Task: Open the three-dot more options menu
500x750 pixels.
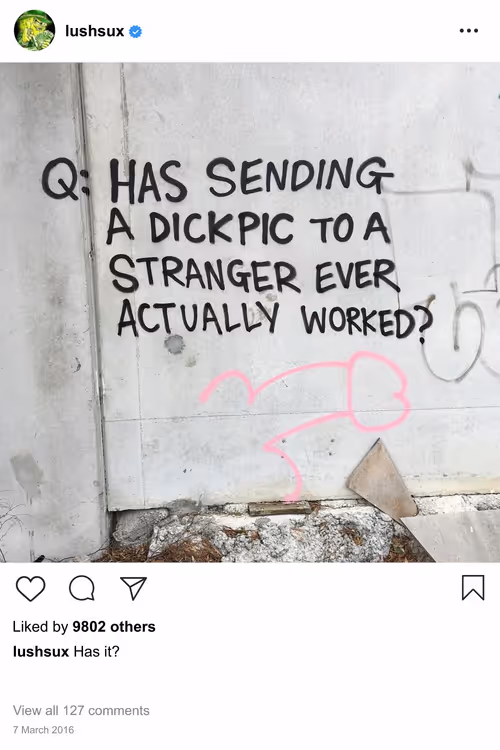Action: point(468,31)
